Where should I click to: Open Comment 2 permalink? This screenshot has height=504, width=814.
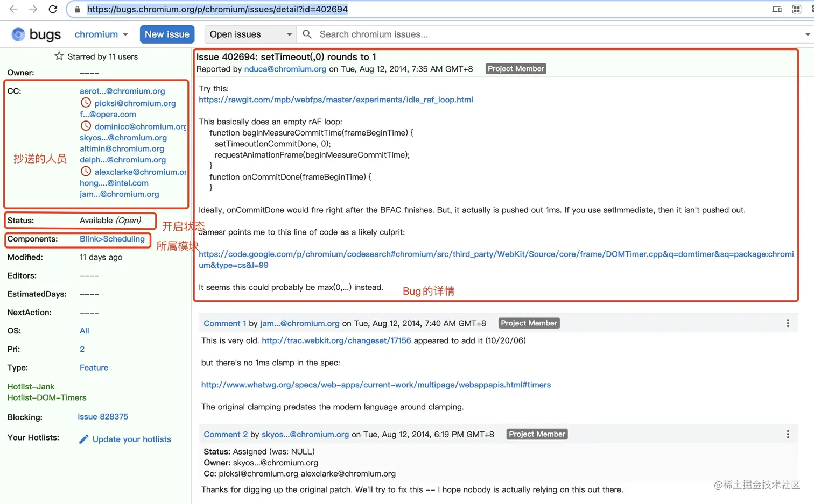[226, 434]
